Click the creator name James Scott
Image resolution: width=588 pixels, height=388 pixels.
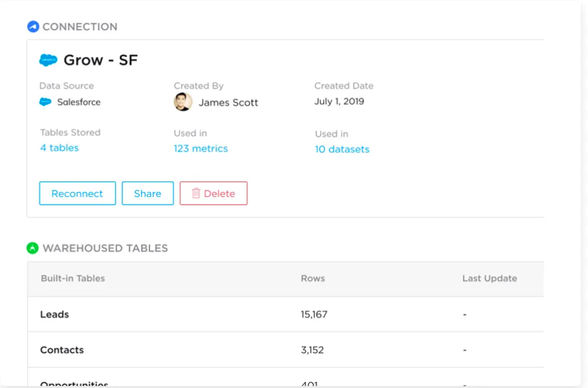coord(230,102)
